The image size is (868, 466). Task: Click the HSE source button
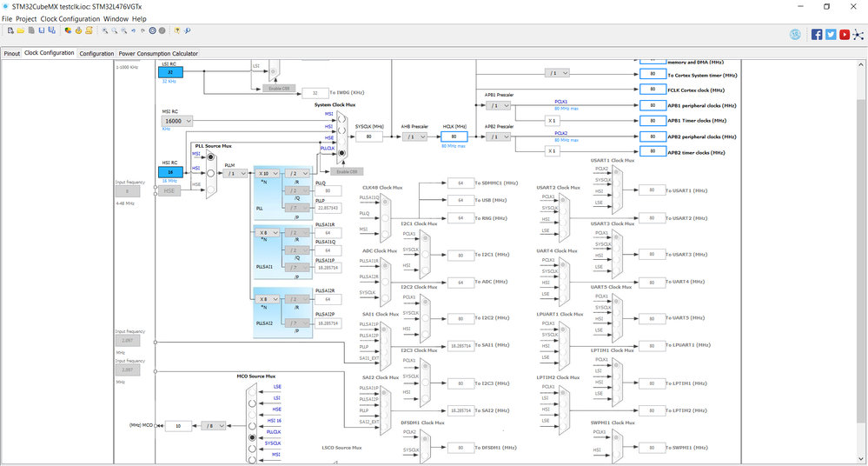pos(169,190)
